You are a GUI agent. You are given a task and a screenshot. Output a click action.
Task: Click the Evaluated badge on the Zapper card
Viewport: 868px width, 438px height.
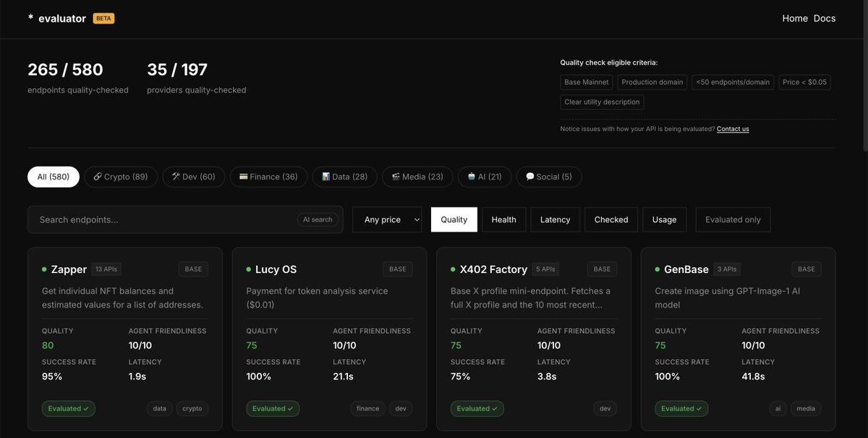coord(69,408)
